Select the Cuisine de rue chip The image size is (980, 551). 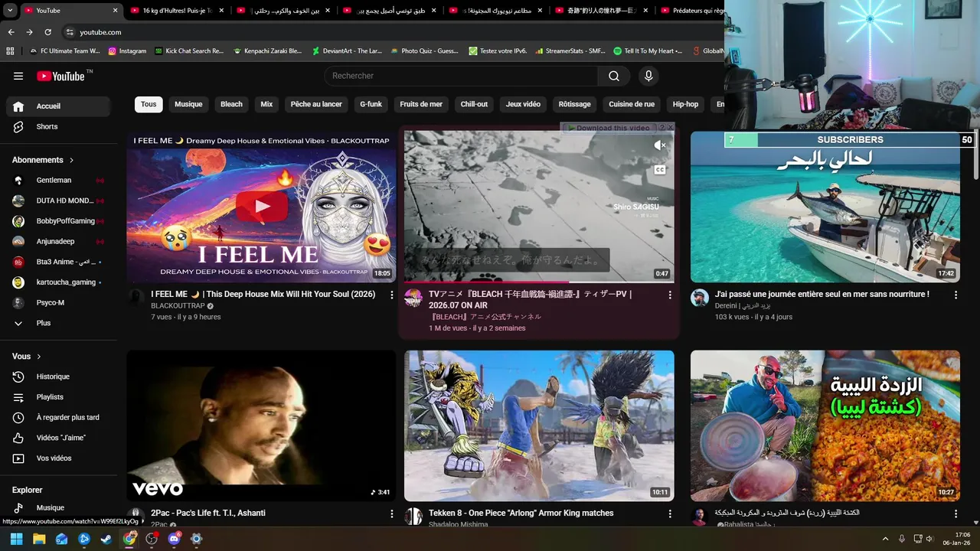coord(632,104)
